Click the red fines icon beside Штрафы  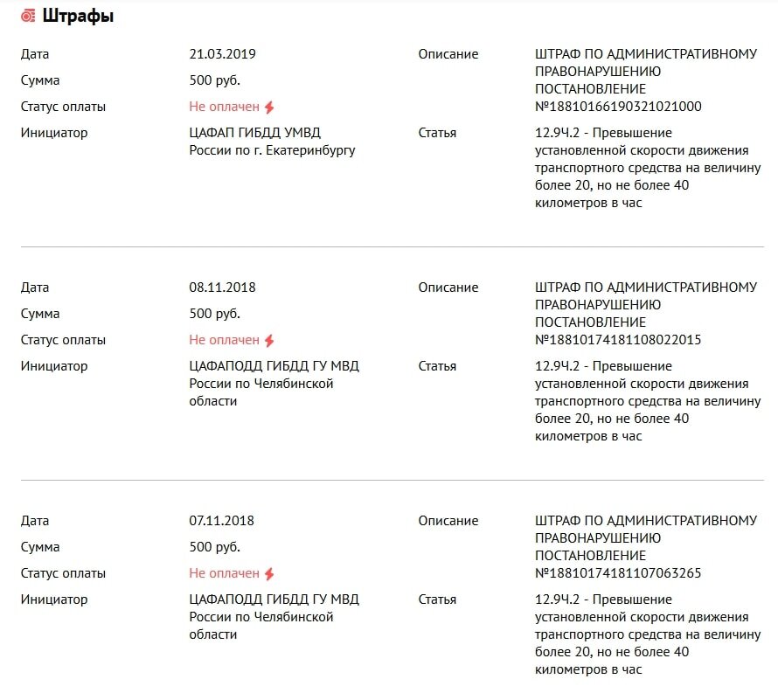(28, 17)
